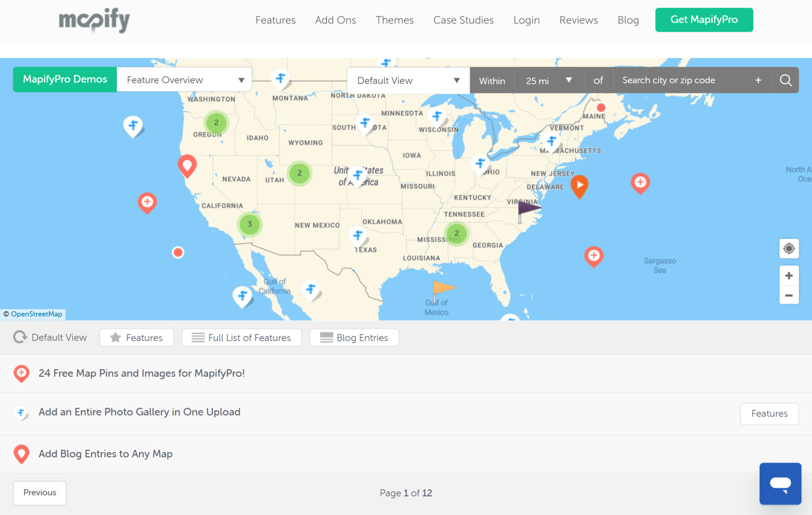Click inside the city or zip code search field
This screenshot has height=515, width=812.
[675, 80]
